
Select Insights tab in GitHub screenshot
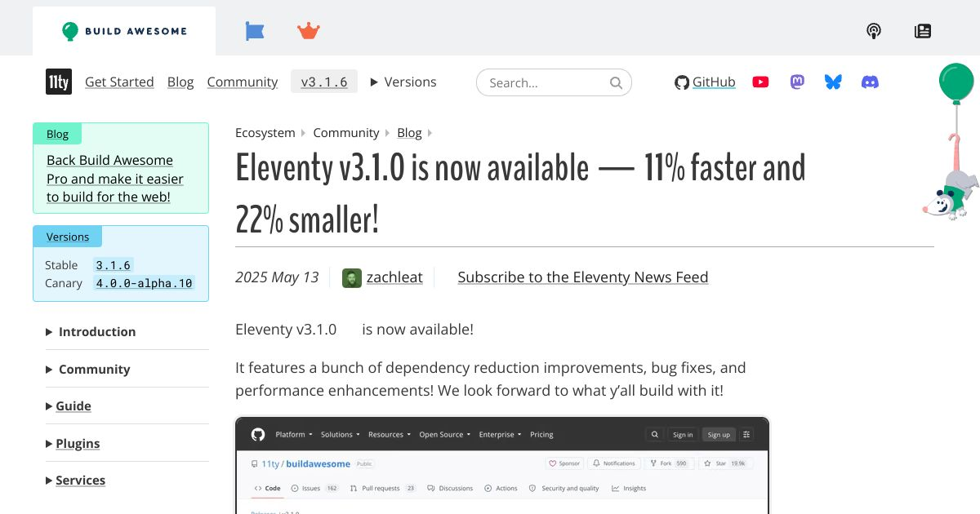628,488
